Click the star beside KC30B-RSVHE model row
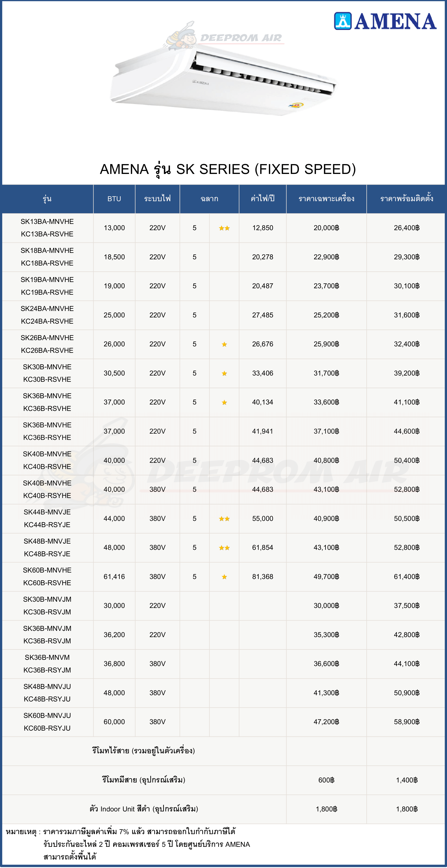 click(224, 373)
